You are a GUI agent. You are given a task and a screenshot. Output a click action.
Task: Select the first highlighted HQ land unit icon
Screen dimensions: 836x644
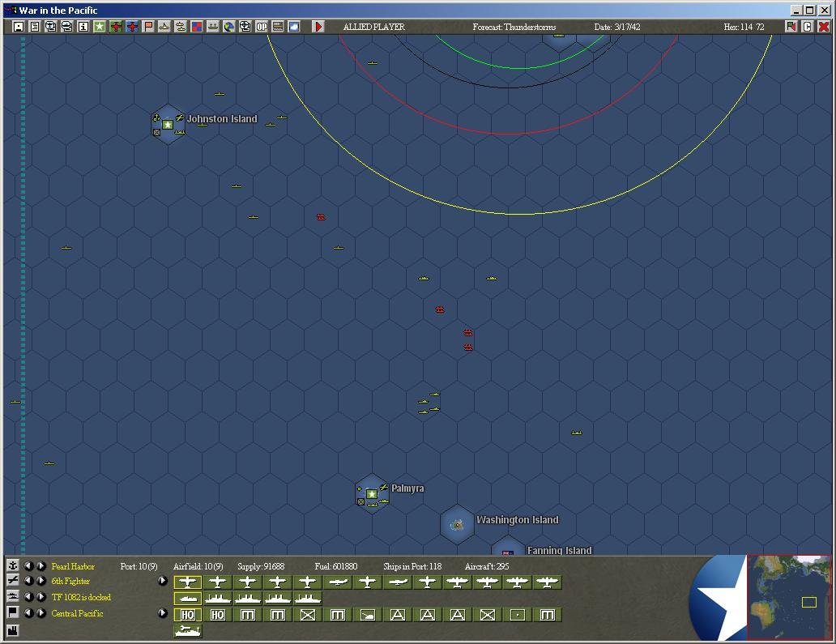click(188, 615)
